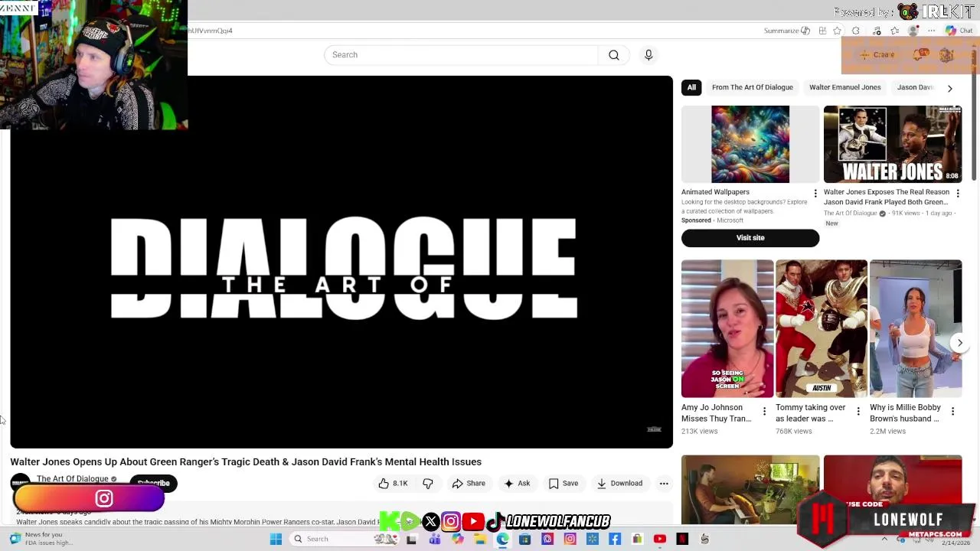Click the search magnifier button

click(x=614, y=55)
